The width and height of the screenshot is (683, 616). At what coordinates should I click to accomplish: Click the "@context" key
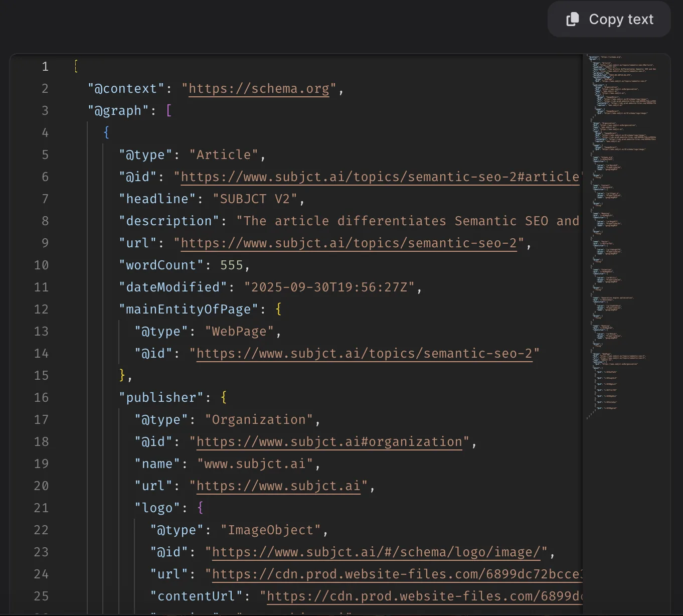point(126,89)
